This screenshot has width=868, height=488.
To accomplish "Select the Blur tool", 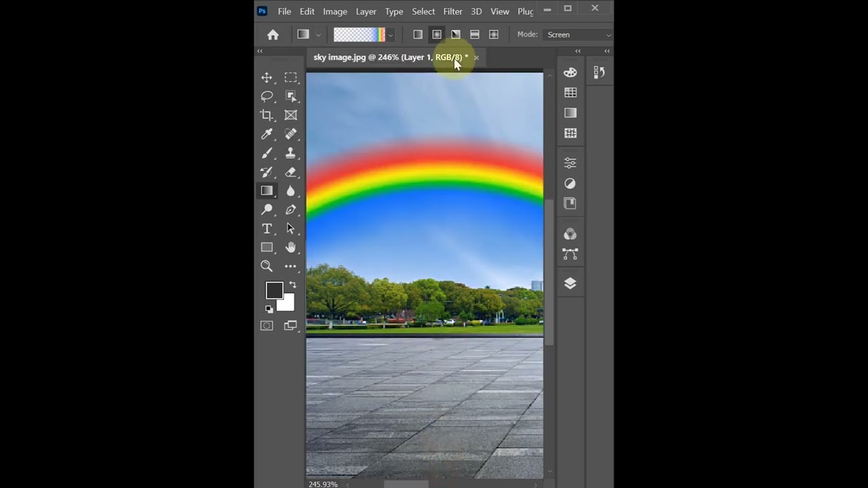I will point(291,191).
